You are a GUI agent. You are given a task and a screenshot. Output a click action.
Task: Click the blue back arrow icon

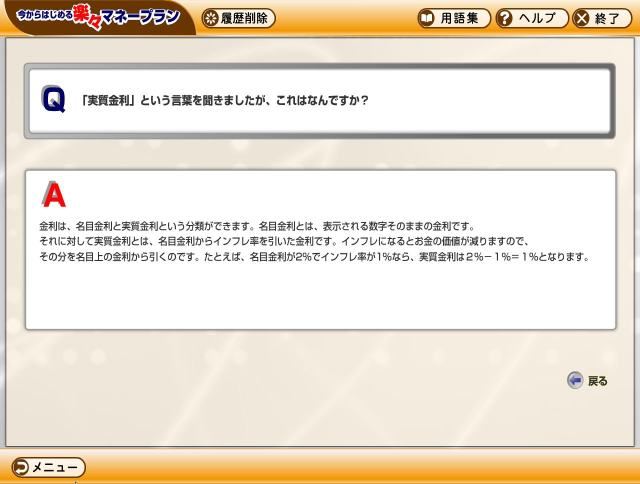click(x=576, y=381)
